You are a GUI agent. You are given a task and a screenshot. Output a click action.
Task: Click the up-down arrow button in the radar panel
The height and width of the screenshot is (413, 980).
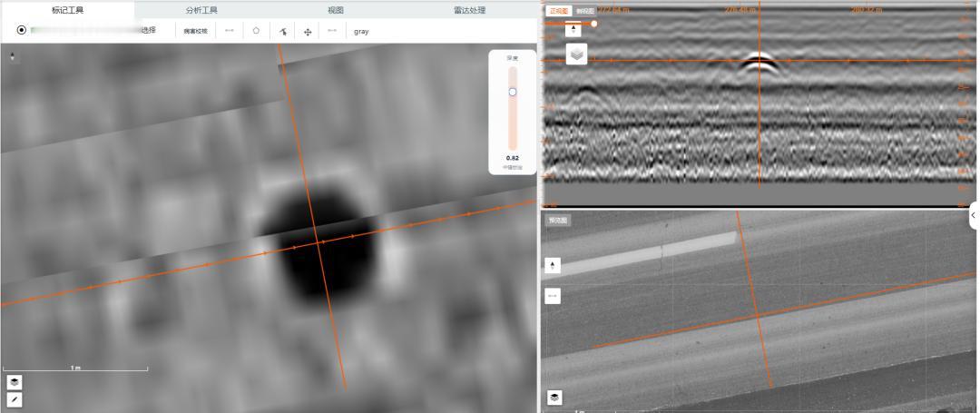tap(573, 29)
